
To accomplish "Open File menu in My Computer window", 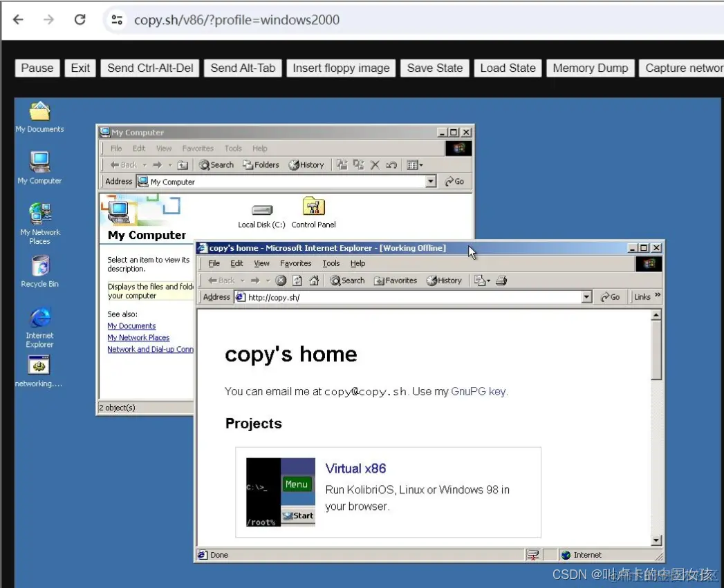I will (x=116, y=149).
